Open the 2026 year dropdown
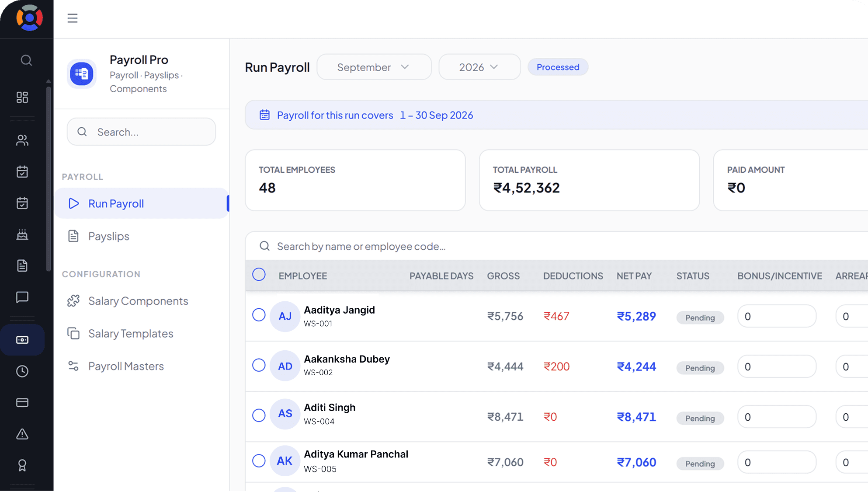 (x=479, y=67)
